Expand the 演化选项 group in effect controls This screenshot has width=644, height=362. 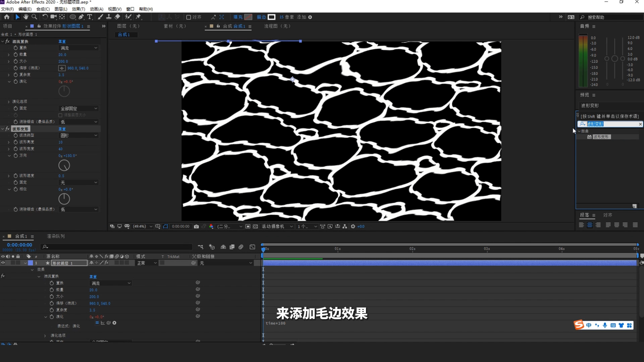coord(9,102)
